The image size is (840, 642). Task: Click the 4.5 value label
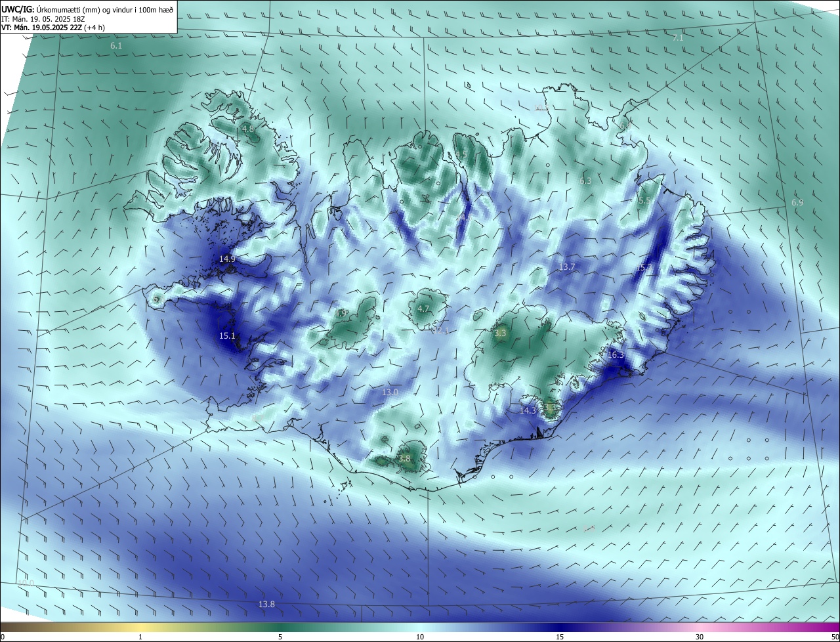(x=461, y=155)
